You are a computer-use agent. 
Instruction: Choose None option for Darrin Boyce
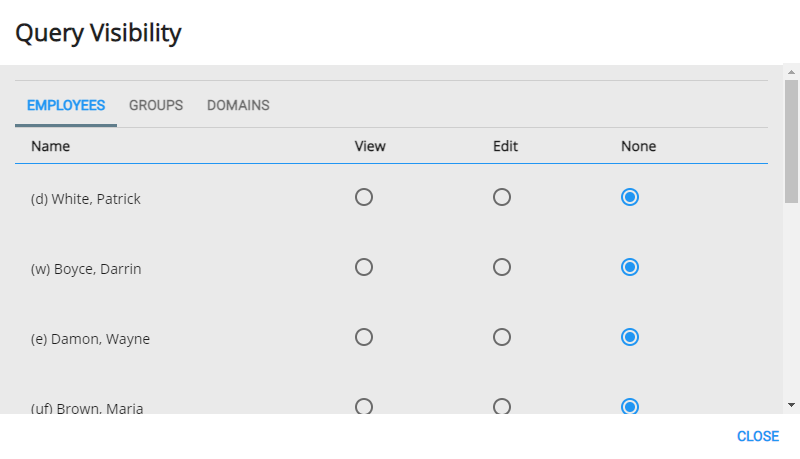click(630, 267)
